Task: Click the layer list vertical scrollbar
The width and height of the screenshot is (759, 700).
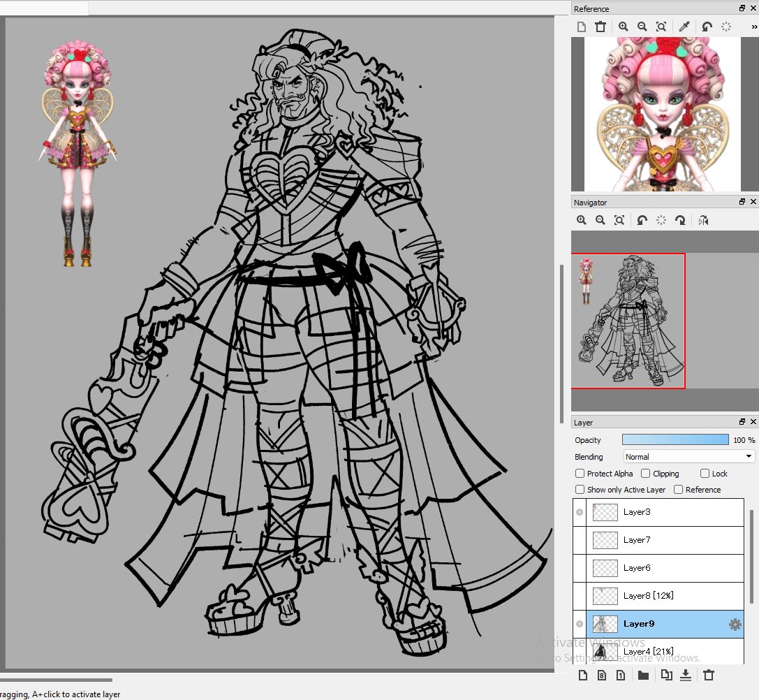Action: pos(751,557)
